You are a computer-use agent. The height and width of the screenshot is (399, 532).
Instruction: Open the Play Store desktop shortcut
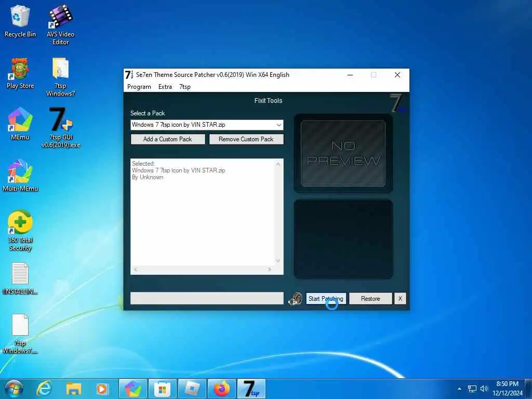pyautogui.click(x=20, y=73)
